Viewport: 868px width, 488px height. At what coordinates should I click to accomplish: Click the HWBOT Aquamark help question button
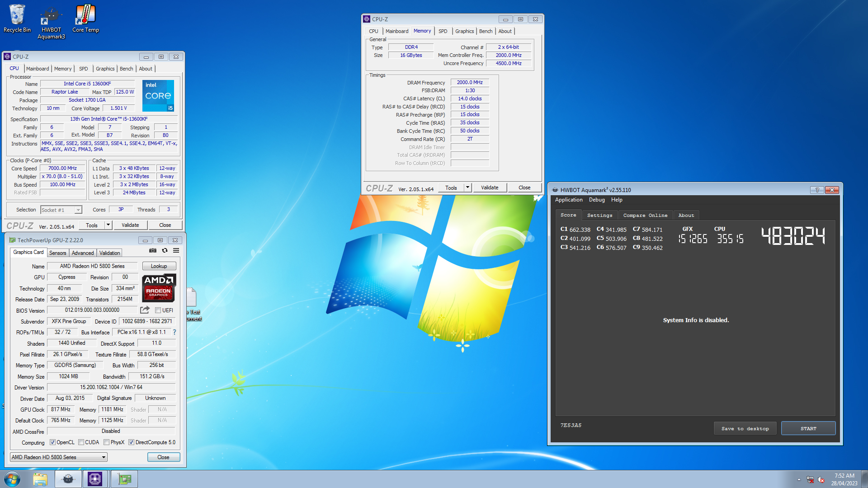(817, 190)
